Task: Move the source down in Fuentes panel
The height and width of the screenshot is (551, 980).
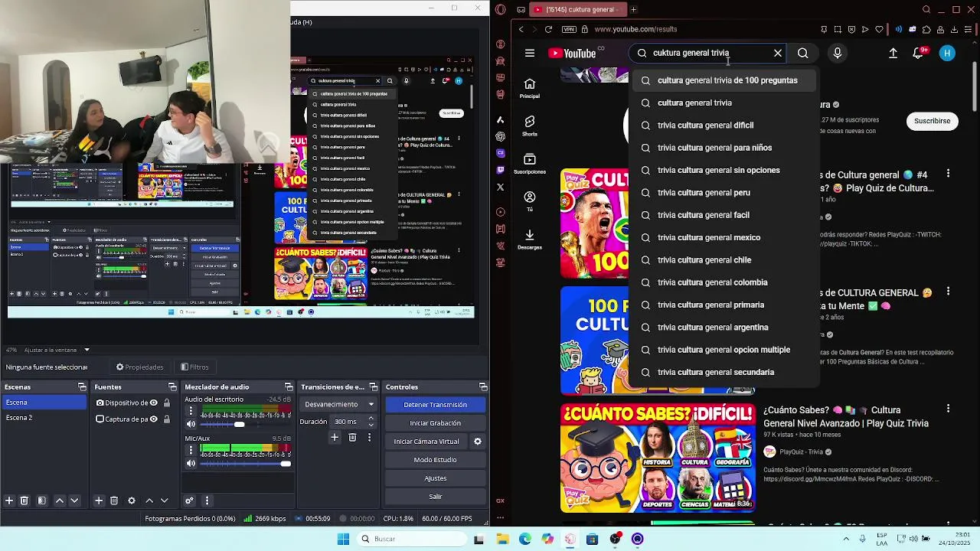Action: (x=164, y=500)
